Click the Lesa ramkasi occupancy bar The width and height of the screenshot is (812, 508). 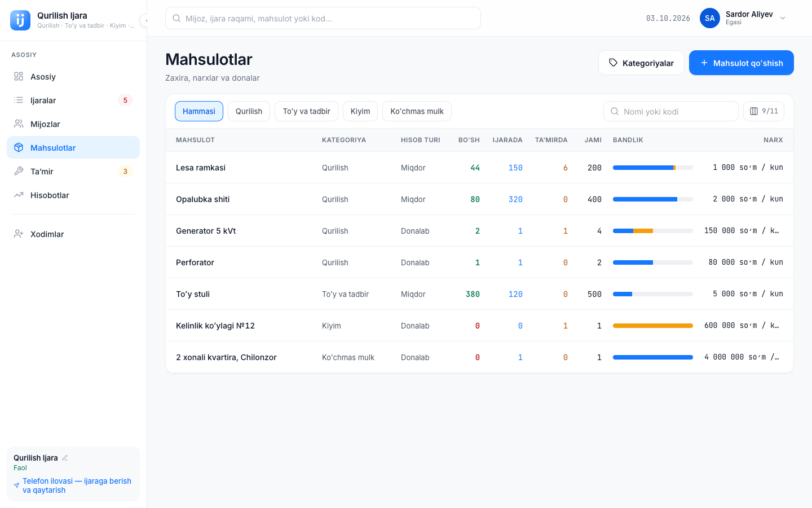pos(653,168)
